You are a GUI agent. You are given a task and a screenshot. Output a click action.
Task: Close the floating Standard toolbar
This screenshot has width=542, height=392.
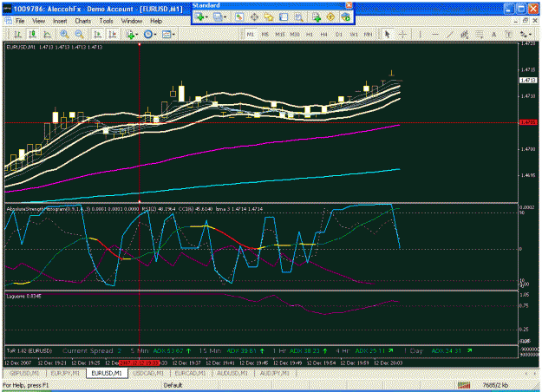[349, 5]
